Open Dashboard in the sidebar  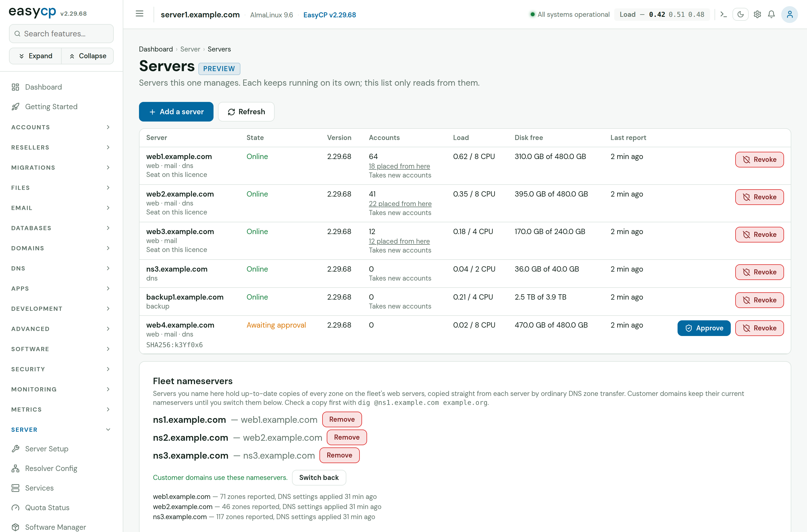click(61, 87)
